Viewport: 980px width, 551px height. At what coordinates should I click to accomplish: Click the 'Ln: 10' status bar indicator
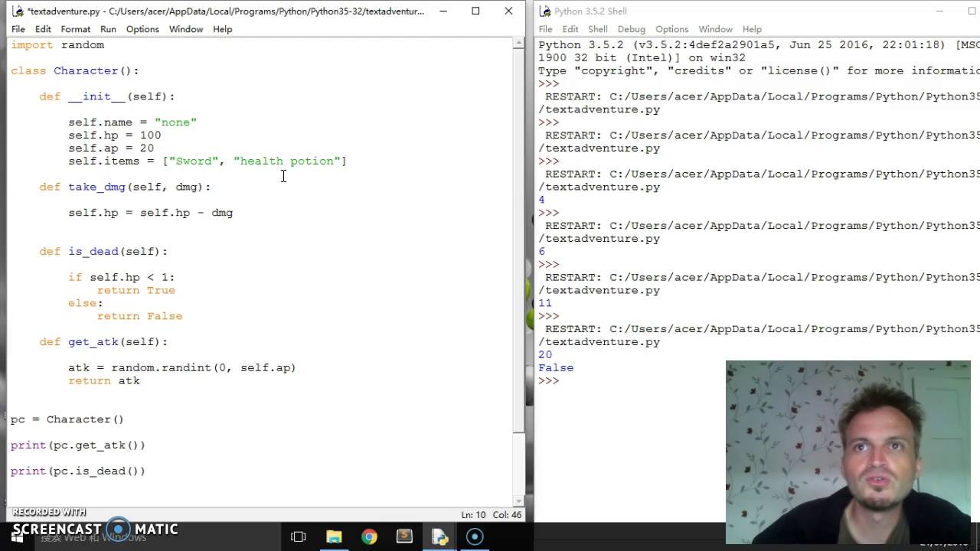coord(473,515)
